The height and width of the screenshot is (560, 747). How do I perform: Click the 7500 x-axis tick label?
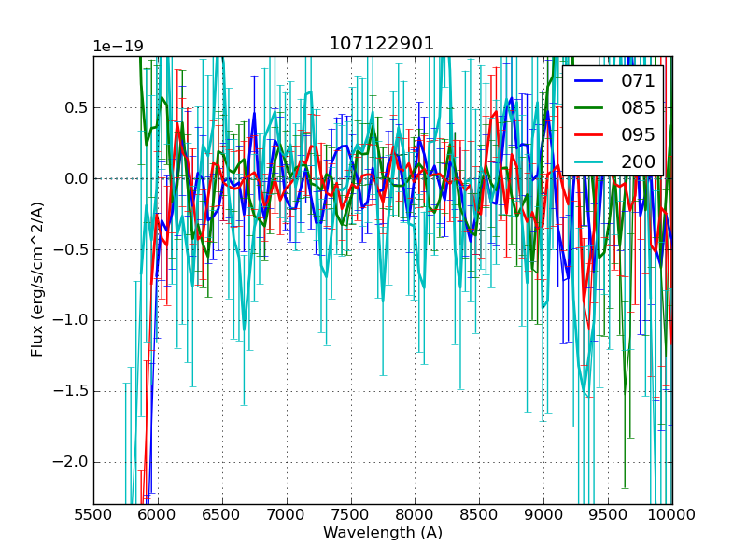[351, 514]
